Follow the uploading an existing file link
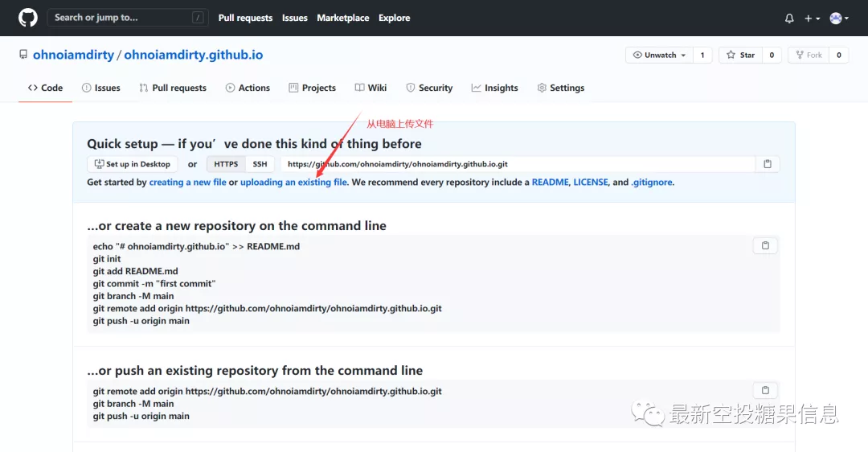This screenshot has width=868, height=452. tap(293, 183)
